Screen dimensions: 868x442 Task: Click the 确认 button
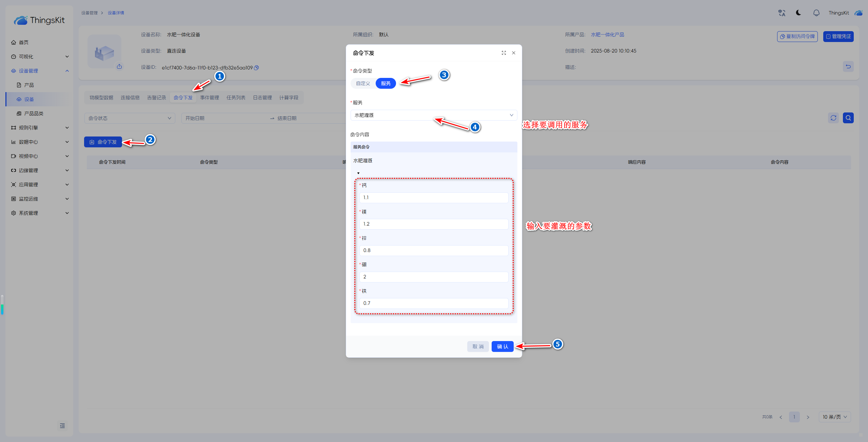pyautogui.click(x=502, y=346)
